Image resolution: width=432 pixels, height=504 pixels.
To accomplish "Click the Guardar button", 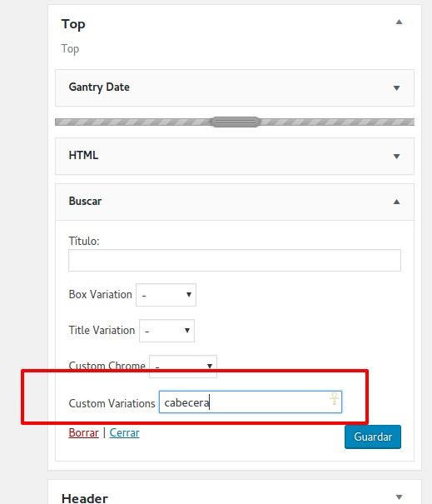I will coord(373,437).
